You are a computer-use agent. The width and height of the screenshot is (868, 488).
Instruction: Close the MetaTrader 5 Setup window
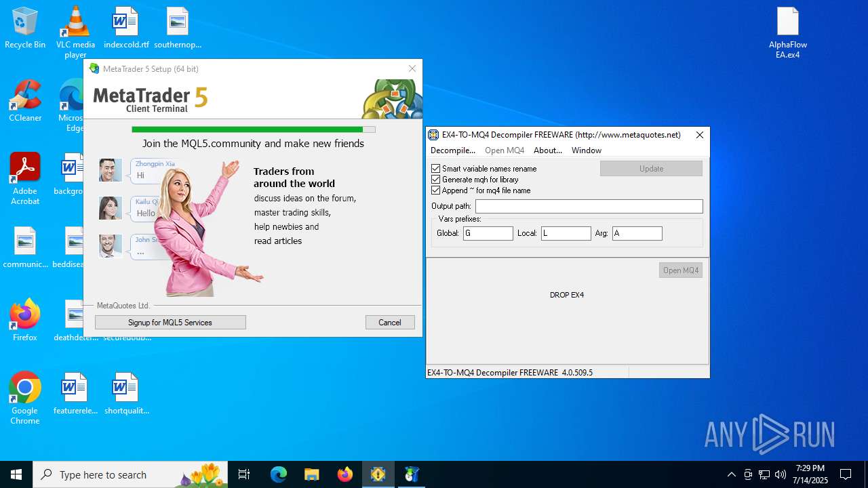pos(412,68)
